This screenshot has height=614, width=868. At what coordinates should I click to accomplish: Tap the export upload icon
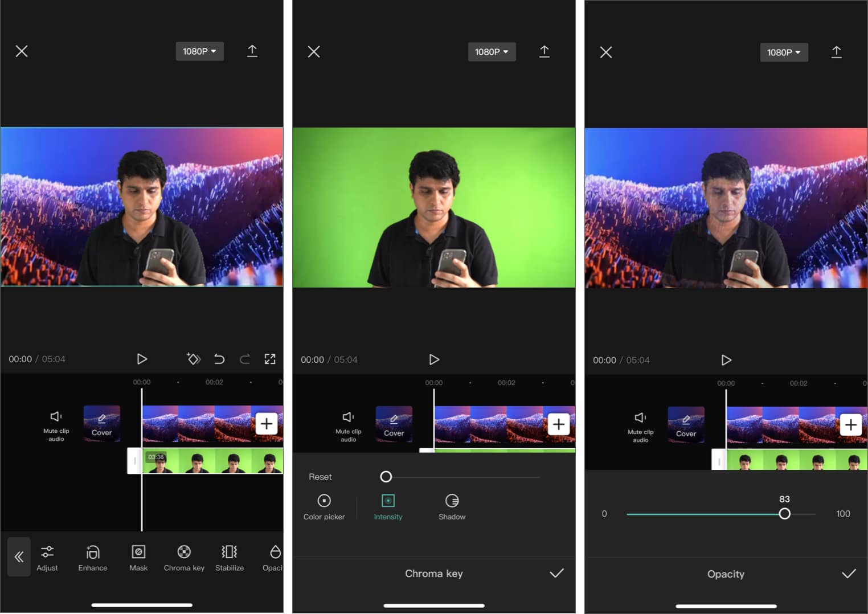coord(252,51)
